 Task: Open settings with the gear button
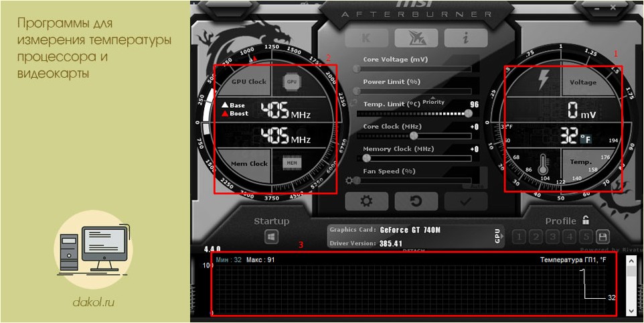coord(366,201)
